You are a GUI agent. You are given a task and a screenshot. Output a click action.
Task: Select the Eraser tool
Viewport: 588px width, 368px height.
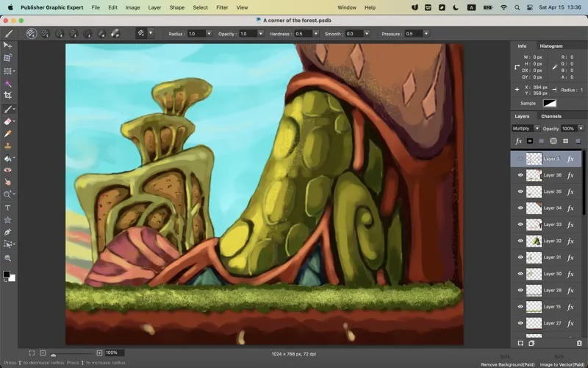coord(7,121)
